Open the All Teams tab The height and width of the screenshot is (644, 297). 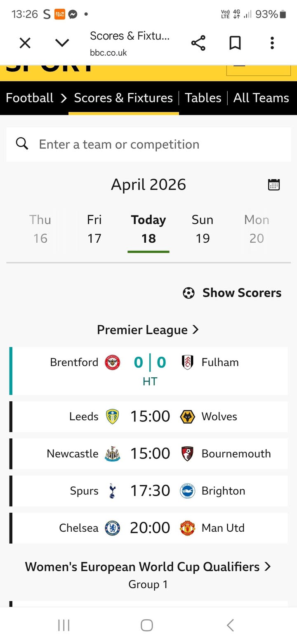(x=261, y=98)
